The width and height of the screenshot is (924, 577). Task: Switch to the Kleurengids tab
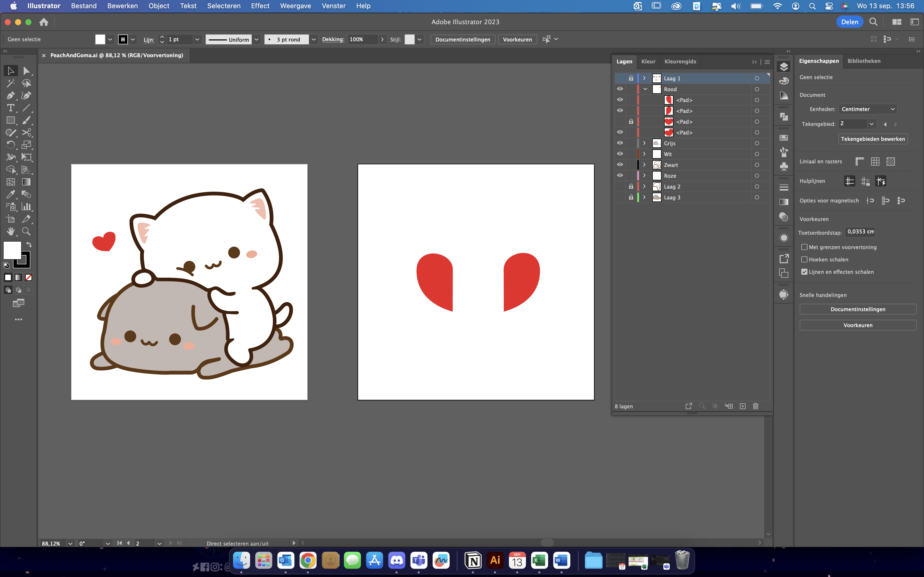pyautogui.click(x=680, y=62)
